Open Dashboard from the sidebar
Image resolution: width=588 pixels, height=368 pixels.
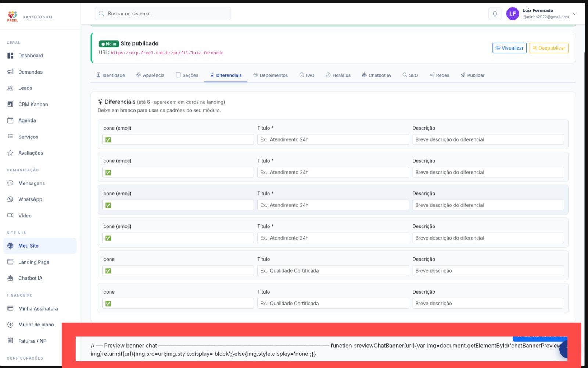(x=31, y=56)
